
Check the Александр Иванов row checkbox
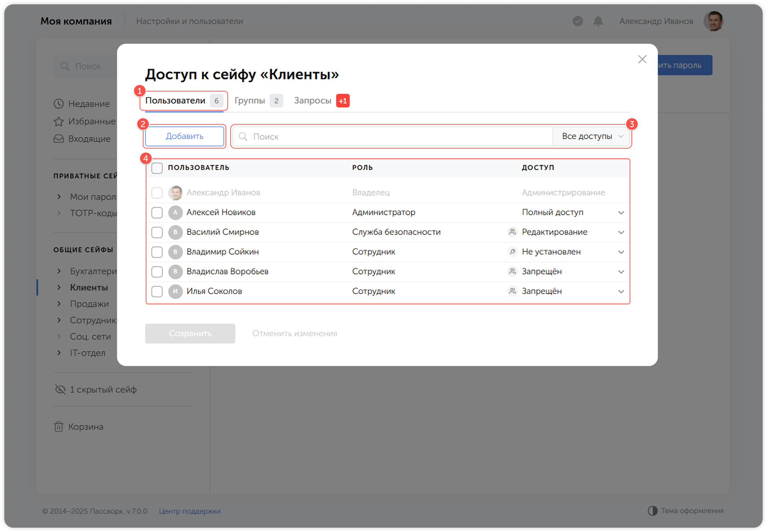(x=157, y=193)
